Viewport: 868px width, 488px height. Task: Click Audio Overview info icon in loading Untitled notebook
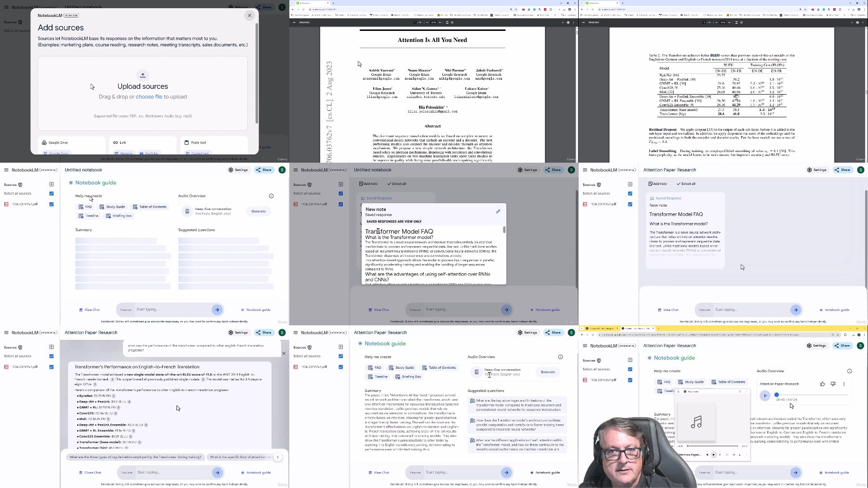pos(271,196)
